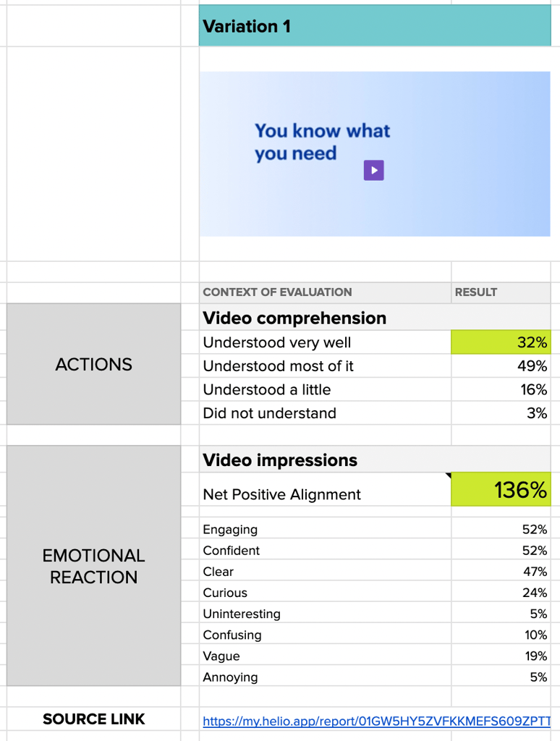Select the Confusing 10% value cell
This screenshot has height=741, width=560.
pyautogui.click(x=501, y=635)
